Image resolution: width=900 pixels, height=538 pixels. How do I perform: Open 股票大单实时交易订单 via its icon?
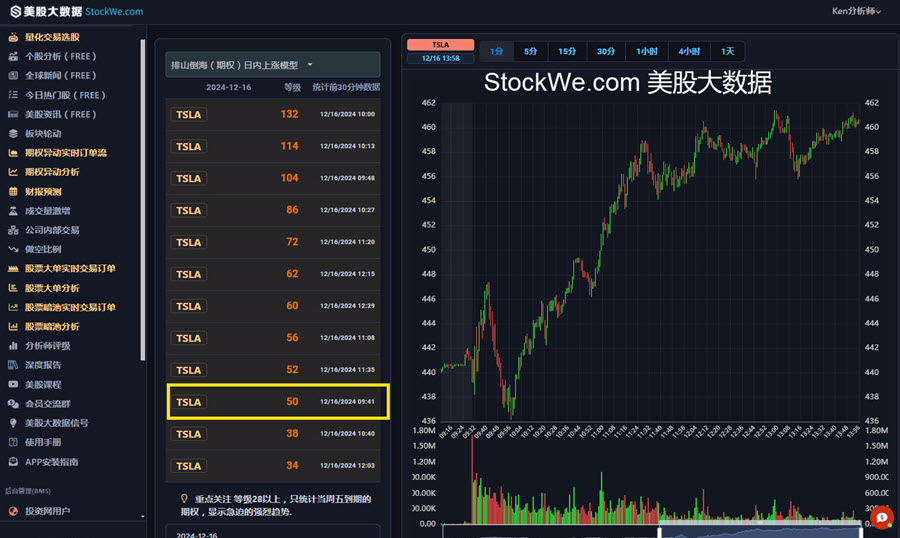pos(13,268)
